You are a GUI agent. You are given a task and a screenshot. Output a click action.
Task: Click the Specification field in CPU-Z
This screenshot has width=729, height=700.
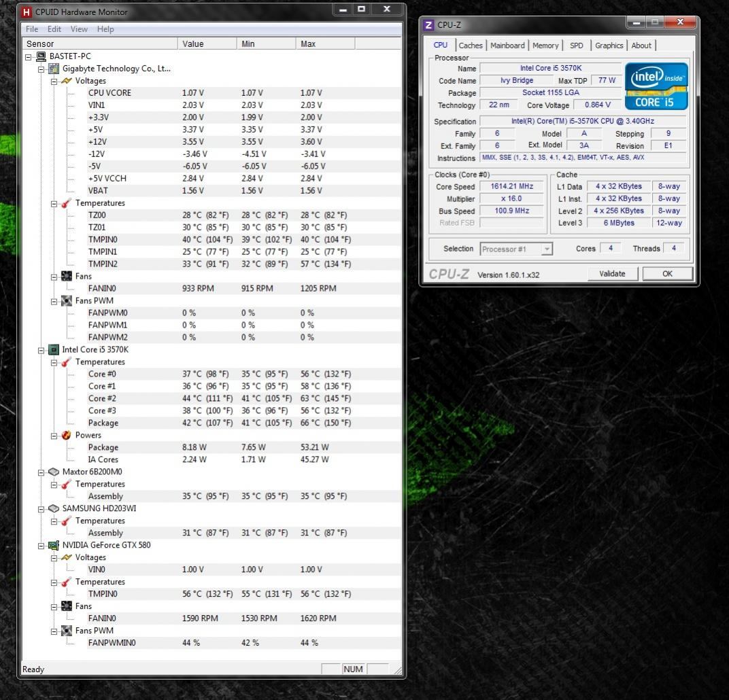(x=583, y=121)
